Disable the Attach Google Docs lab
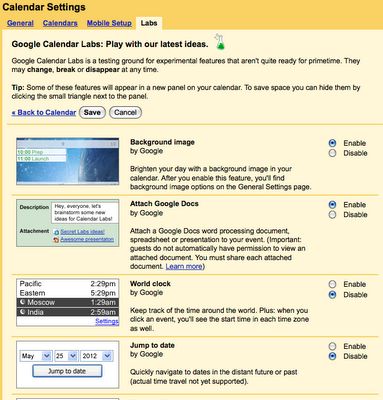Image resolution: width=383 pixels, height=400 pixels. [332, 214]
